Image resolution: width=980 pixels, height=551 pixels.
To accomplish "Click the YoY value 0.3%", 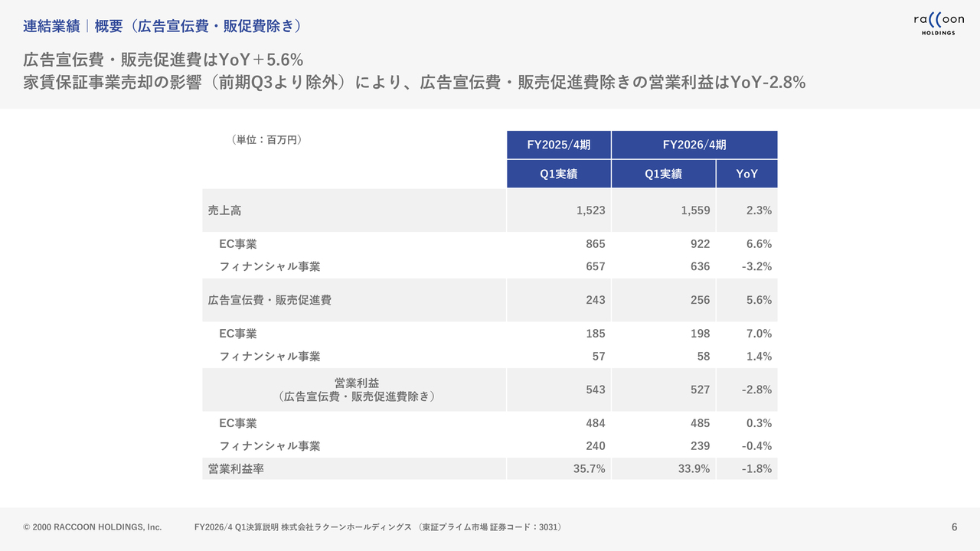I will click(x=759, y=423).
